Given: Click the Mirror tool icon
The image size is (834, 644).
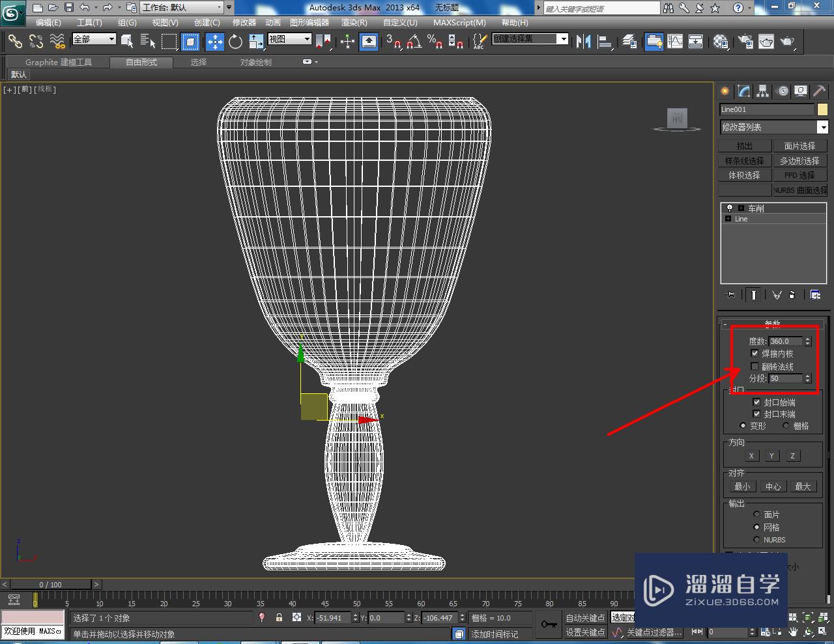Looking at the screenshot, I should click(x=584, y=42).
